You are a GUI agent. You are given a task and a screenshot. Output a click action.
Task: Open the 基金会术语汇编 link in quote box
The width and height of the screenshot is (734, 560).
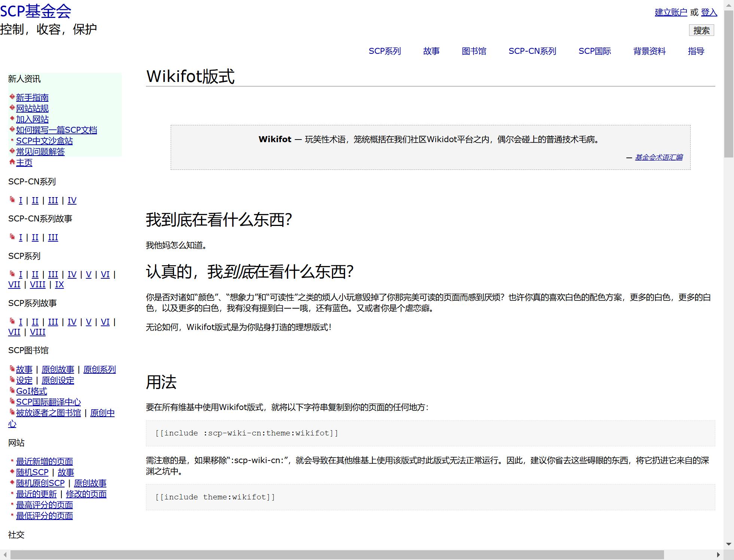(659, 157)
